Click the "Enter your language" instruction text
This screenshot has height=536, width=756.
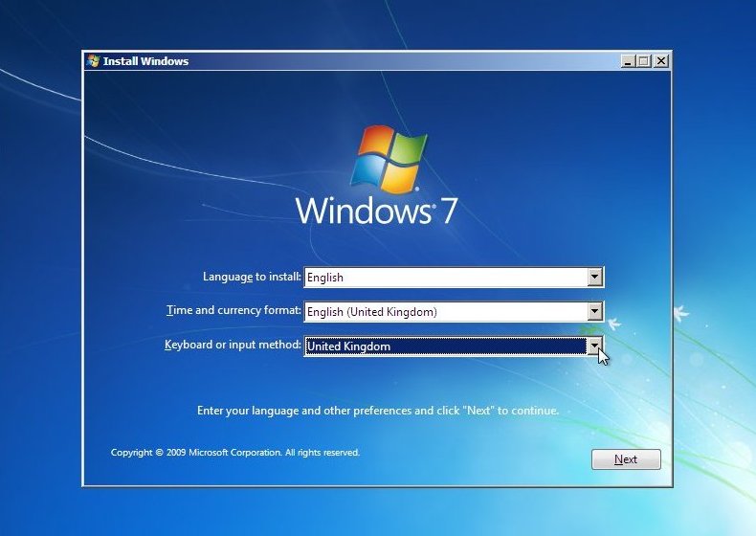point(377,411)
